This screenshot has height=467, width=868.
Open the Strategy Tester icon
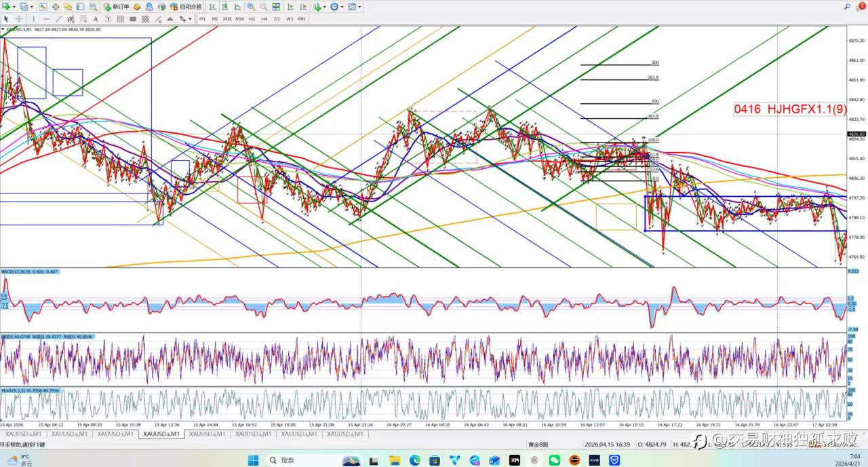pyautogui.click(x=93, y=6)
